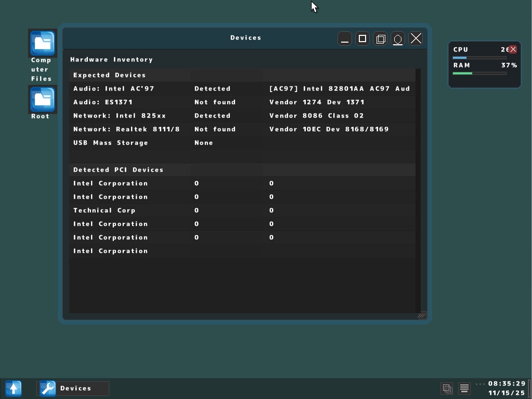Click the Devices wrench icon on the taskbar
This screenshot has width=532, height=399.
click(47, 388)
